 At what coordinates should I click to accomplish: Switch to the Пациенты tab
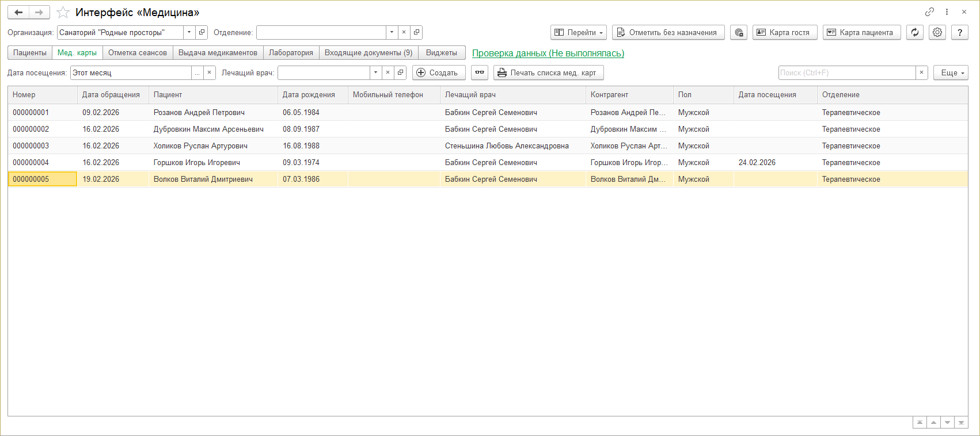point(30,53)
